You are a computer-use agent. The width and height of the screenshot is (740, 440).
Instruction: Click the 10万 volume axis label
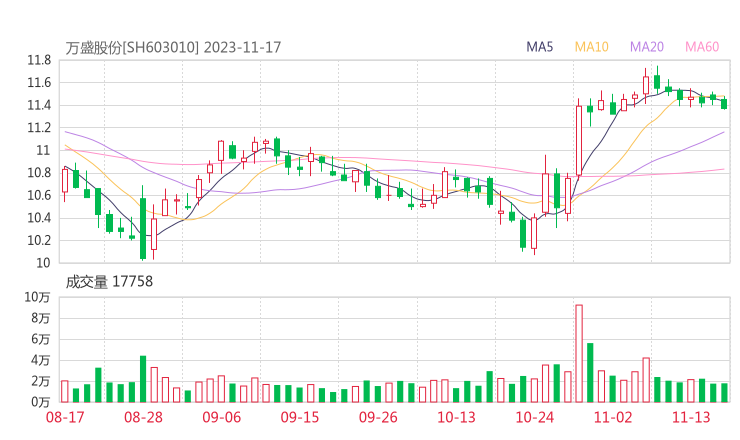[37, 297]
